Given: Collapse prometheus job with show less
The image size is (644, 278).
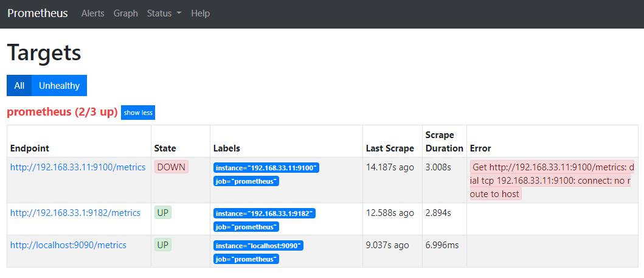Looking at the screenshot, I should pyautogui.click(x=138, y=113).
